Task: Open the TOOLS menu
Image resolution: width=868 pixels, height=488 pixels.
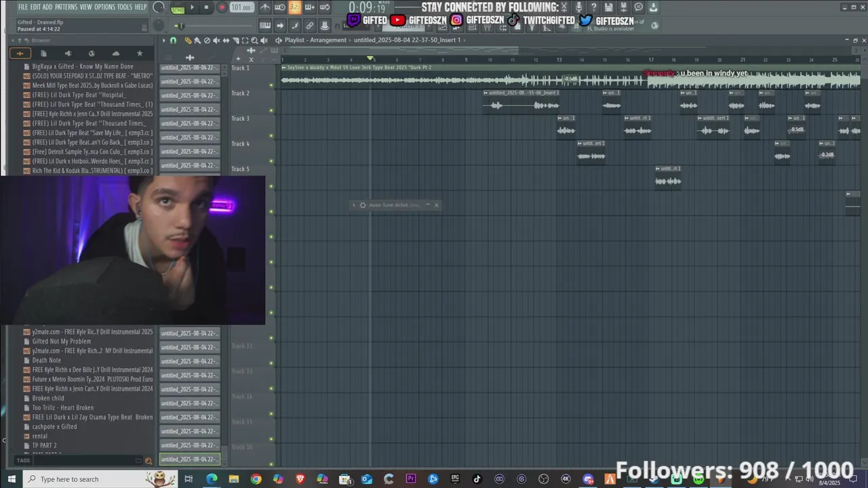Action: tap(125, 7)
